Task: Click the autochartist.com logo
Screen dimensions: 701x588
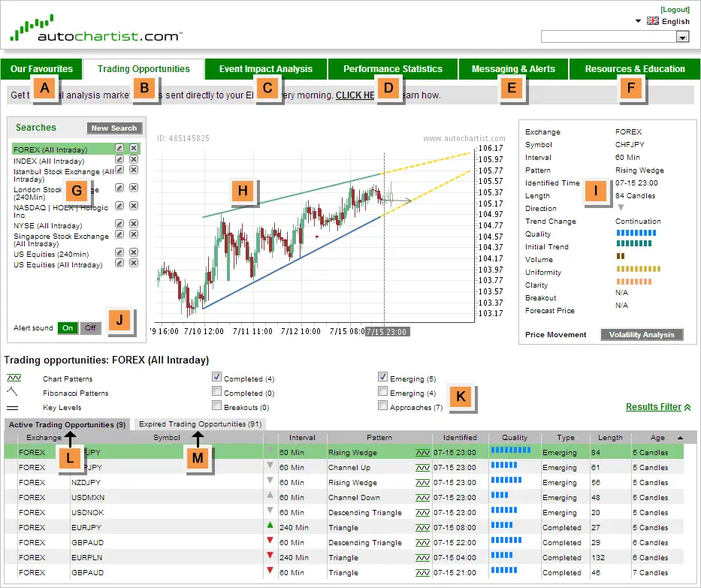Action: pyautogui.click(x=96, y=32)
